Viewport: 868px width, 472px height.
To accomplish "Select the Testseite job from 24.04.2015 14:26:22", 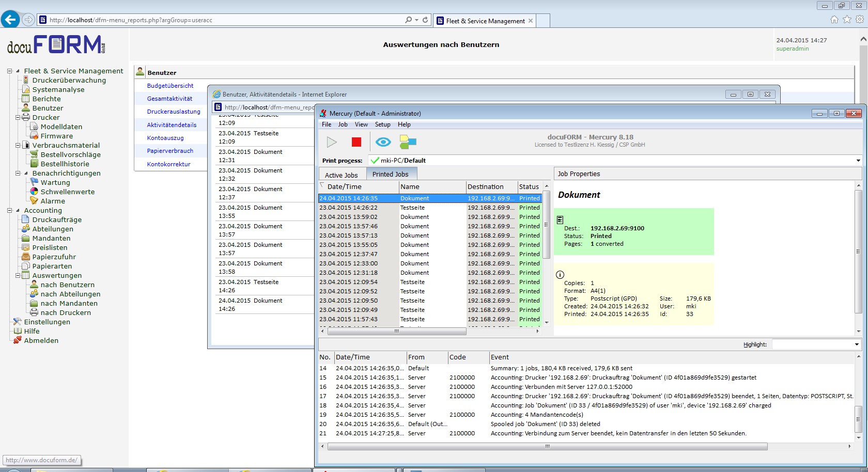I will 412,208.
